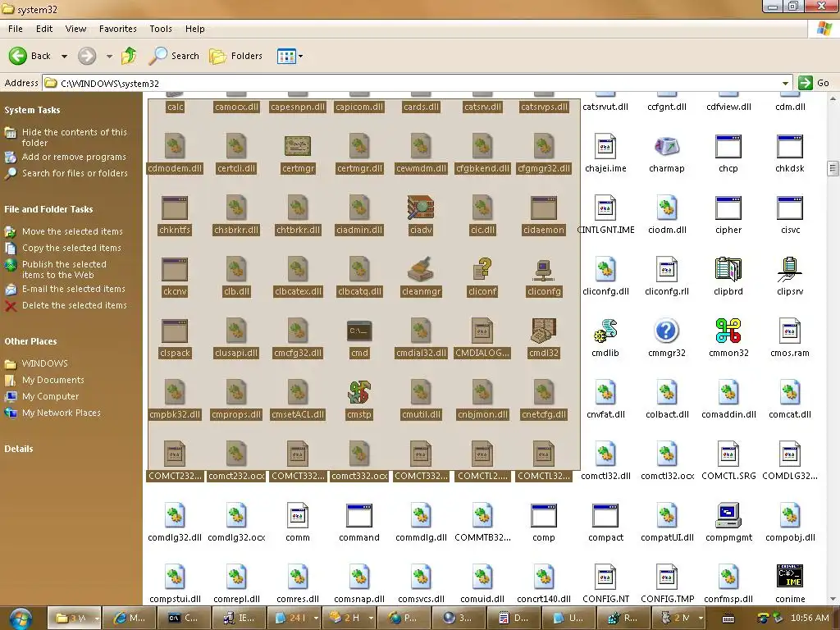Open the Search pane
This screenshot has width=840, height=630.
tap(174, 56)
